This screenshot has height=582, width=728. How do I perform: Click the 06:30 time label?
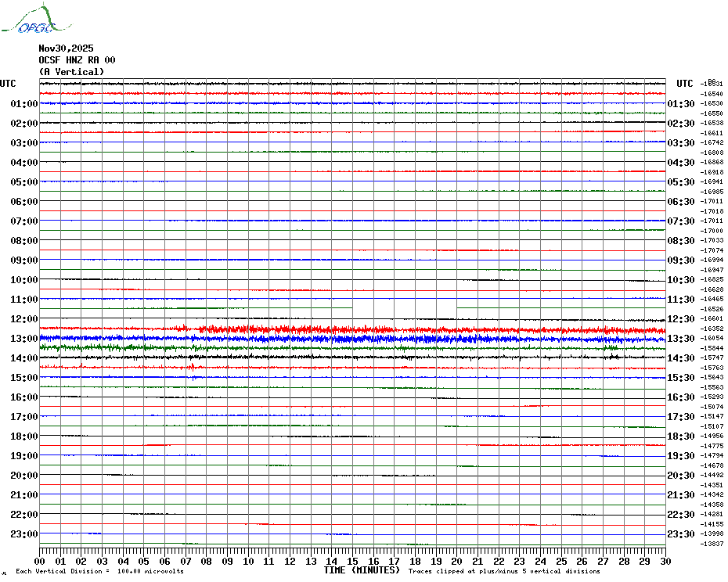click(681, 201)
